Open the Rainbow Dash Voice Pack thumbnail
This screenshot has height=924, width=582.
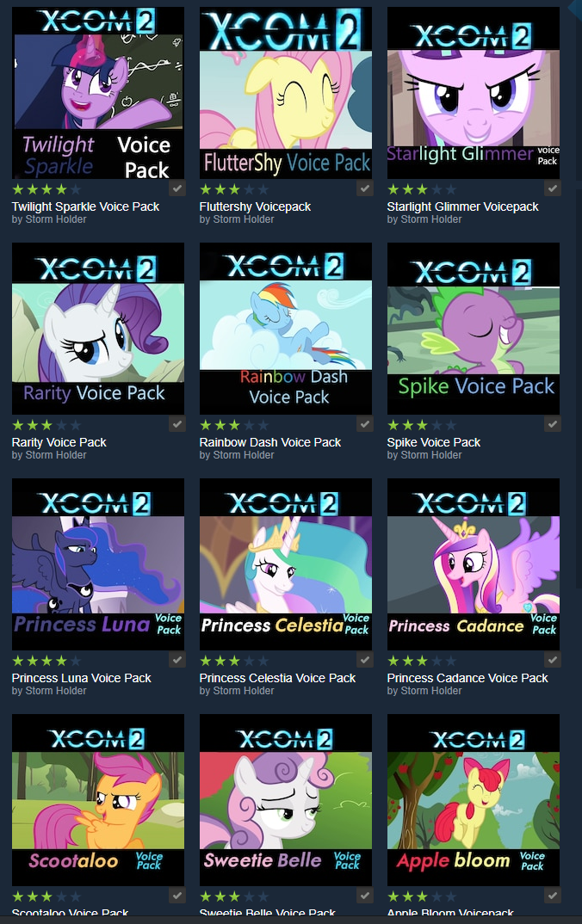pyautogui.click(x=285, y=329)
